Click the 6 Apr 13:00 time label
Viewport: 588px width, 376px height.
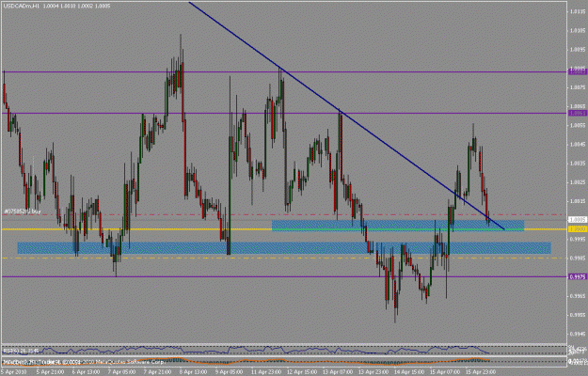(86, 372)
